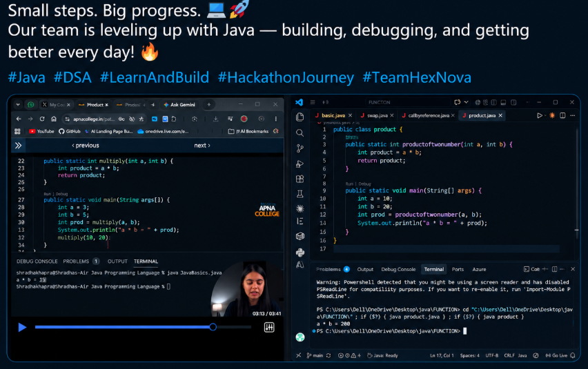Play the Apna College video

coord(22,328)
